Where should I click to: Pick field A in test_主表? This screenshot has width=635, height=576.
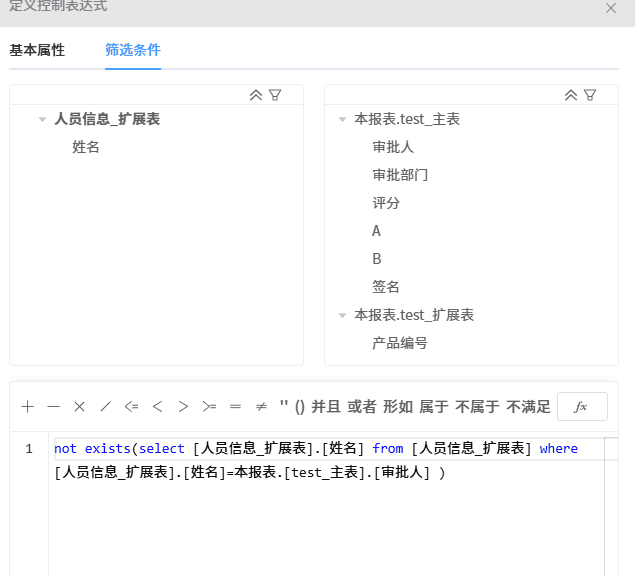376,231
